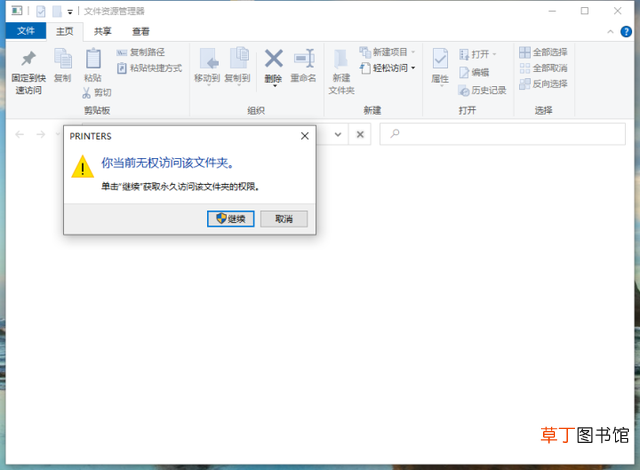Click the stop loading X button in address bar

pyautogui.click(x=360, y=134)
